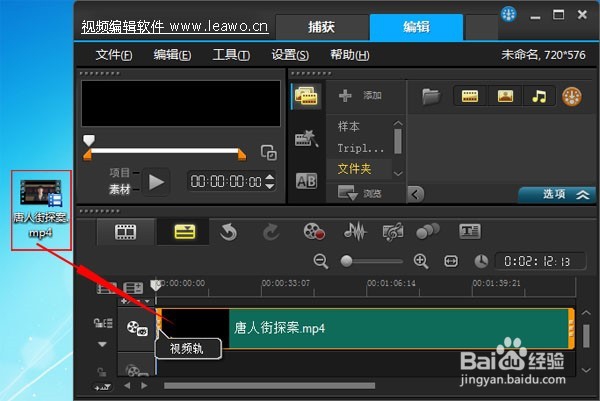Open the 编辑(E) menu
The image size is (600, 401).
(x=172, y=55)
